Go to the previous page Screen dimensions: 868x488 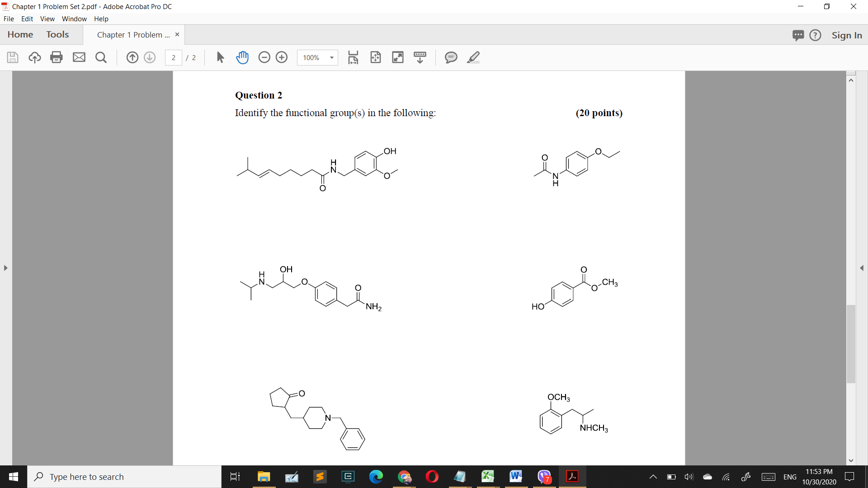tap(132, 57)
